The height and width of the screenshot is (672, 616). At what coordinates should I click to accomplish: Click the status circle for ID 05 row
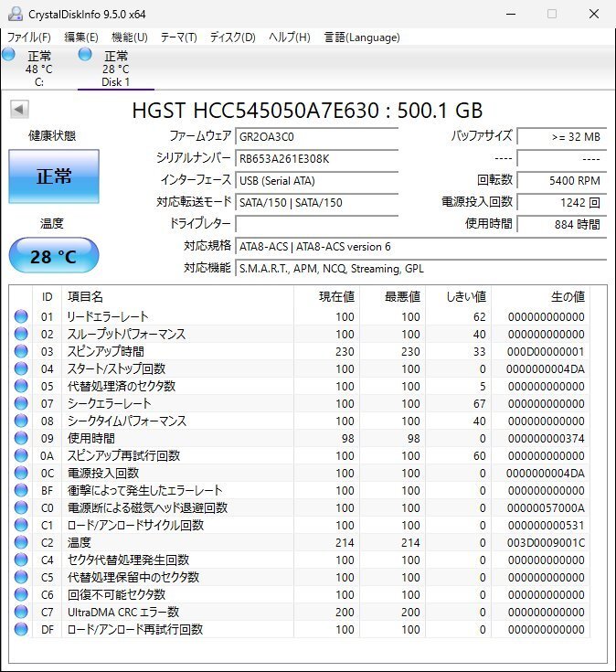click(x=21, y=386)
